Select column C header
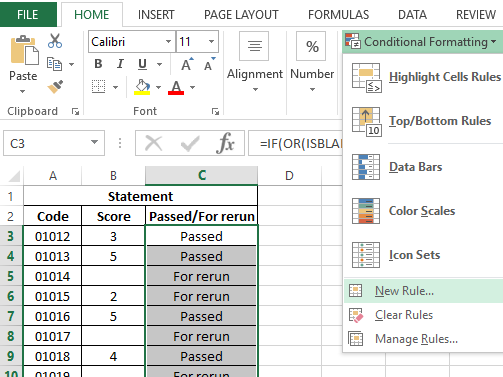 pyautogui.click(x=201, y=175)
